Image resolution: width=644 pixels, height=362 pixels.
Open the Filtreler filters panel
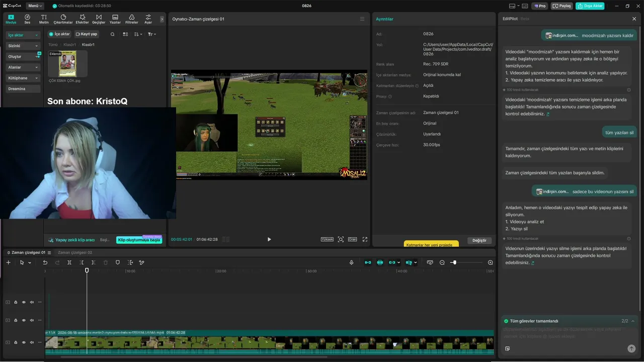pyautogui.click(x=131, y=19)
